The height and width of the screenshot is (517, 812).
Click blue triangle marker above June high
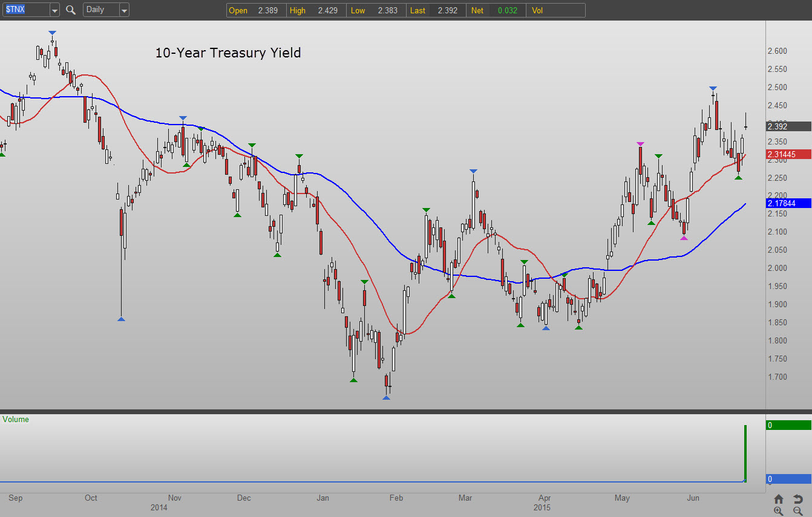coord(713,89)
